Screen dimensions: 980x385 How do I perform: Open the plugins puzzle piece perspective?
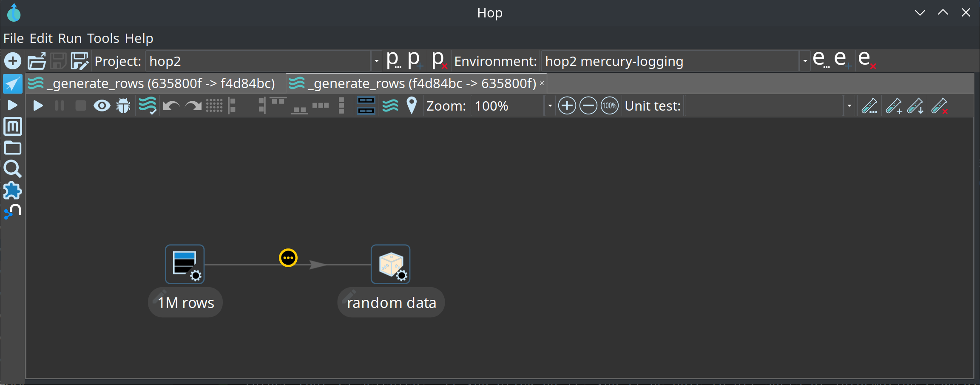pyautogui.click(x=12, y=191)
